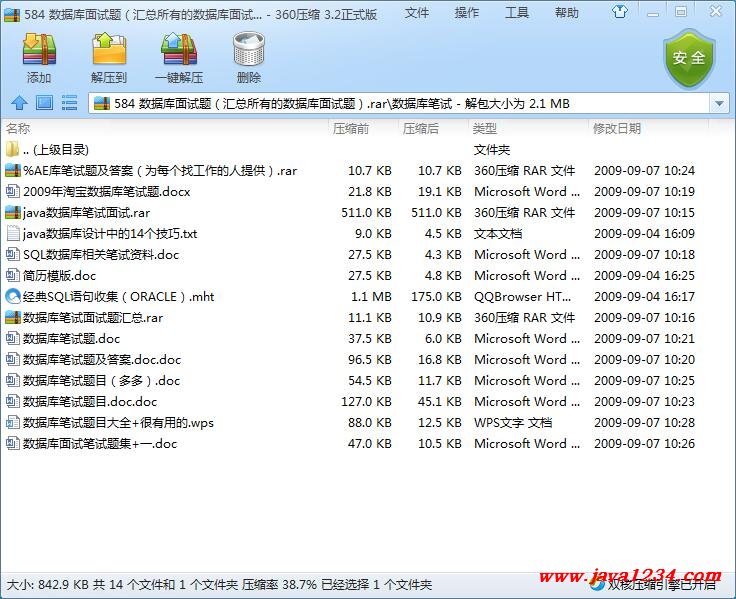Open the 操作 menu
This screenshot has height=599, width=736.
(467, 13)
